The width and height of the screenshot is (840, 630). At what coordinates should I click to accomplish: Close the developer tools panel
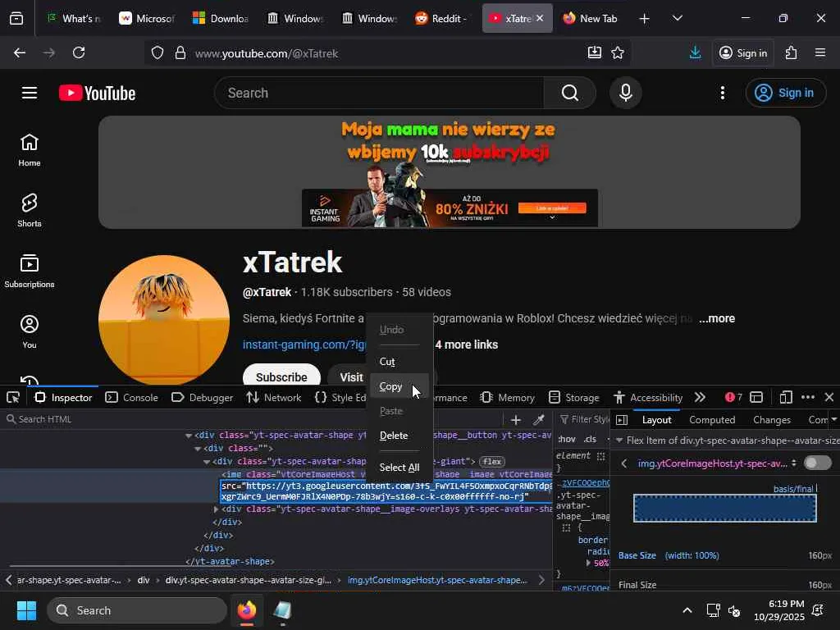[829, 398]
